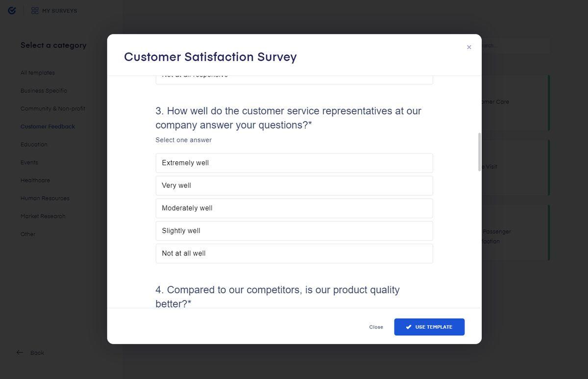Viewport: 588px width, 379px height.
Task: Select the 'Very well' answer option
Action: 294,185
